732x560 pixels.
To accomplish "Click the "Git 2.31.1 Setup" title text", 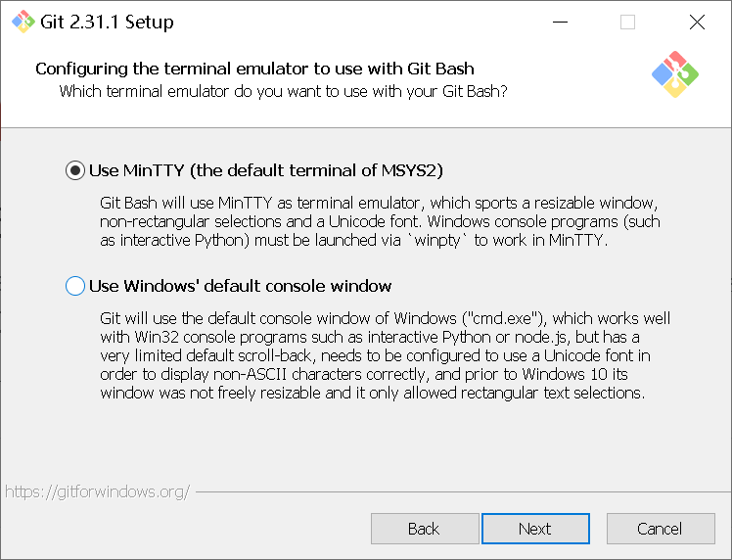I will (107, 22).
